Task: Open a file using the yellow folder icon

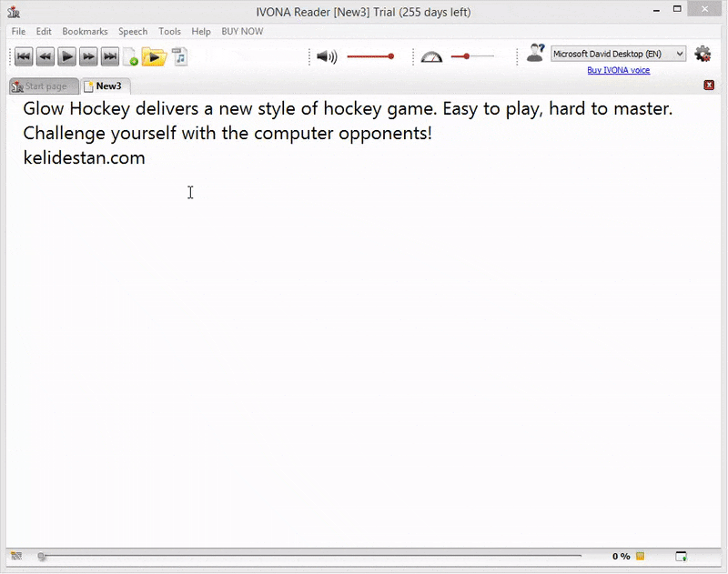Action: point(154,56)
